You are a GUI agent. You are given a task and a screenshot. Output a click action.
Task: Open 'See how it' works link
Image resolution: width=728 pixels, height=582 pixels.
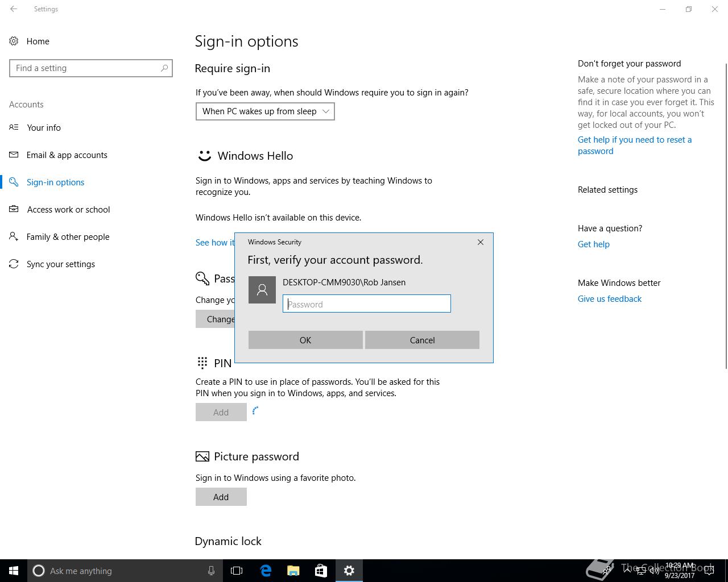215,242
